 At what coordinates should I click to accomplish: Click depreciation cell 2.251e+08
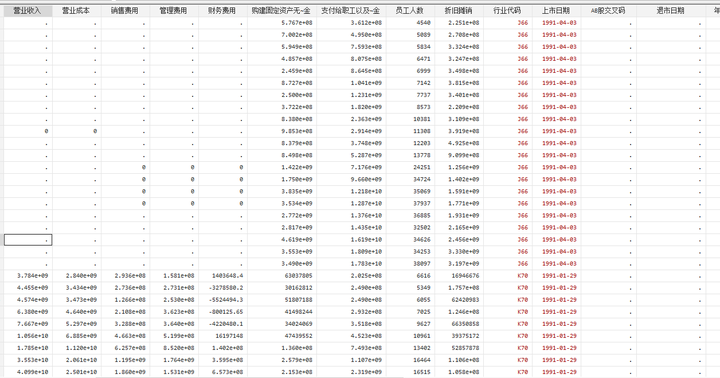tap(459, 23)
